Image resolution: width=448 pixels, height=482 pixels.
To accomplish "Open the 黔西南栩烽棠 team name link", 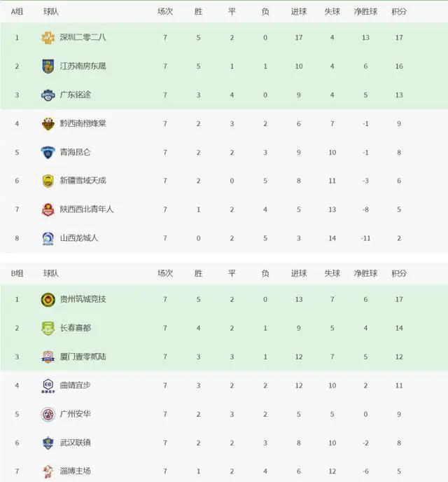I will (x=83, y=124).
